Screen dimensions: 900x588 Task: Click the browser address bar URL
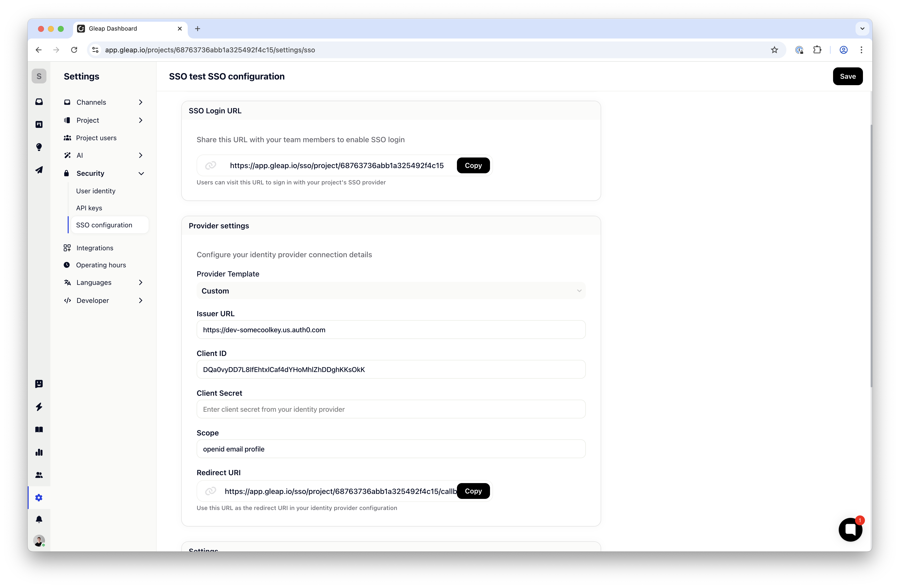tap(210, 50)
